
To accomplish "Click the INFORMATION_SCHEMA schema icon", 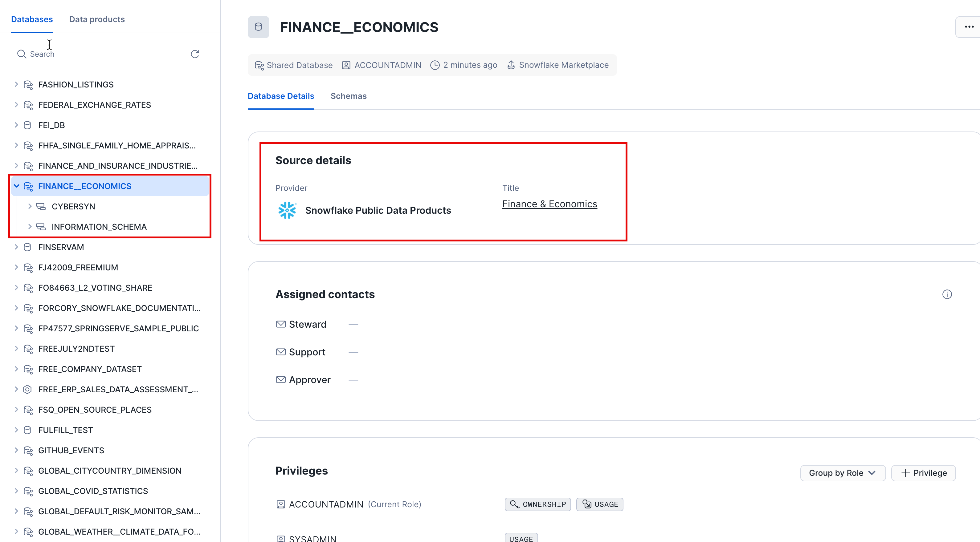I will [x=41, y=227].
